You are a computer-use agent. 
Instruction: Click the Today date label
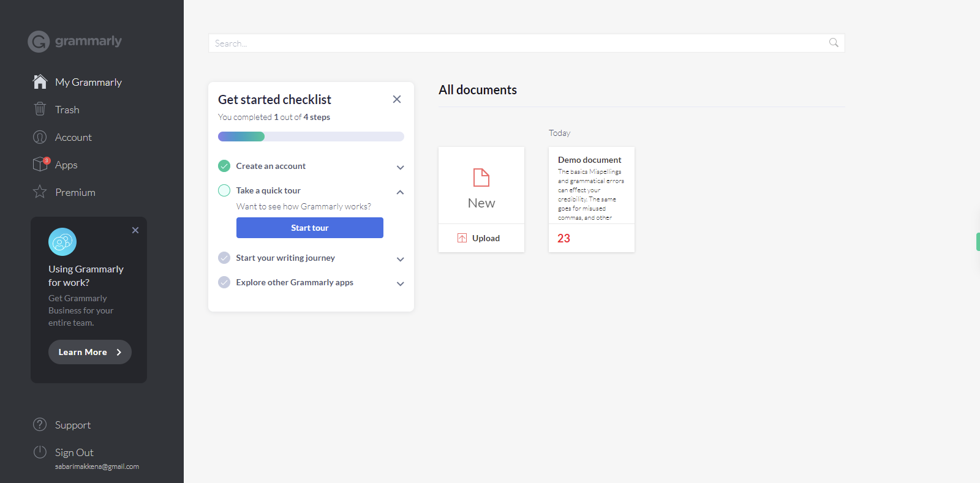tap(559, 133)
